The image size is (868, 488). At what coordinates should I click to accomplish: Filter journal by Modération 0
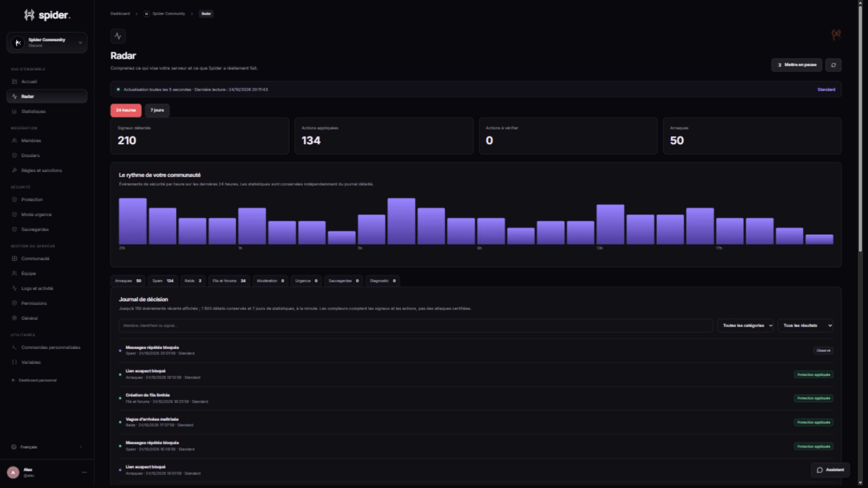tap(270, 281)
